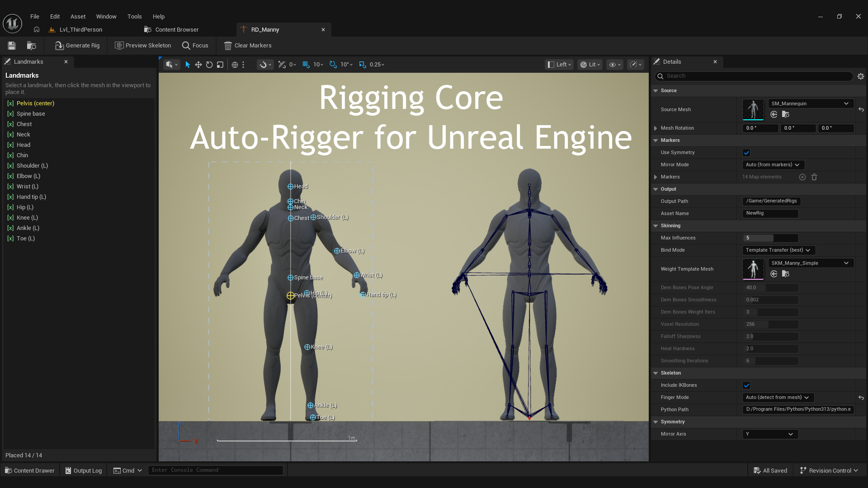The width and height of the screenshot is (868, 488).
Task: Open the Lit view mode dropdown
Action: [x=590, y=65]
